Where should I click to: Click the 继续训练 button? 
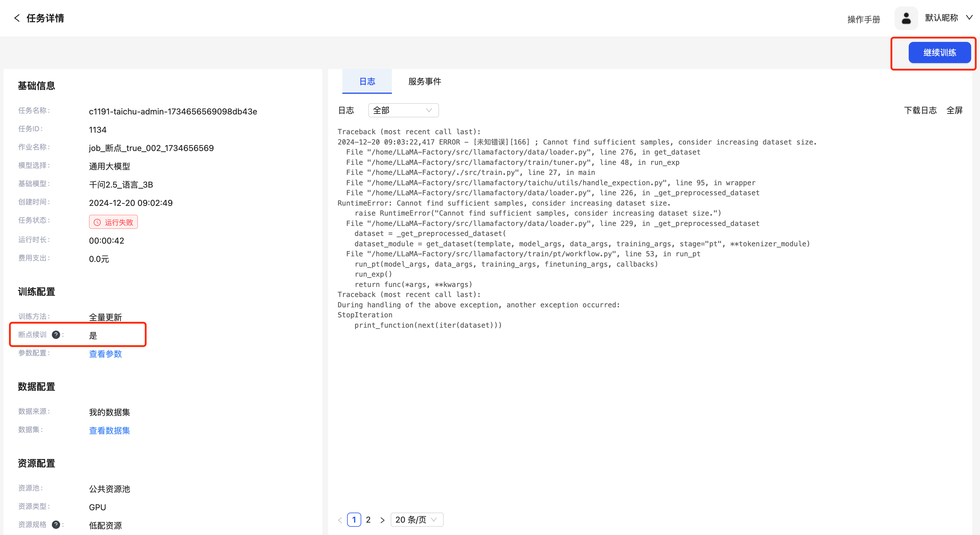pyautogui.click(x=939, y=52)
